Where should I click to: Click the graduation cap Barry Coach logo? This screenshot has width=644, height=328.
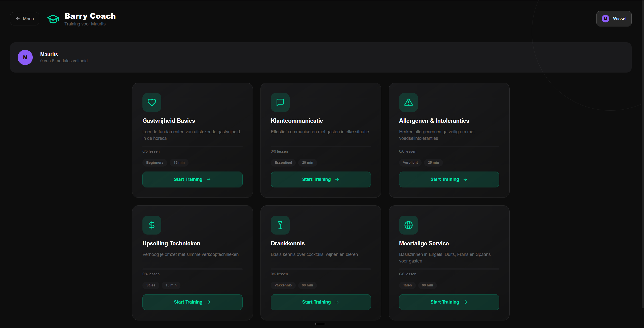tap(53, 19)
